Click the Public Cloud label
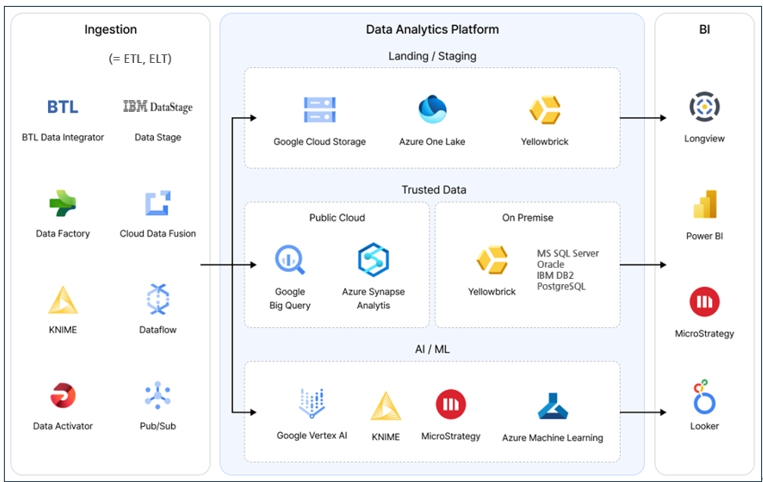 [337, 217]
